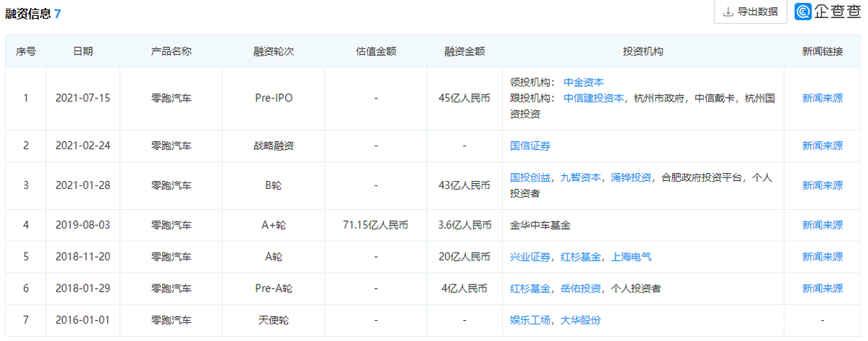
Task: Open 九智资本 investor link
Action: click(x=581, y=177)
